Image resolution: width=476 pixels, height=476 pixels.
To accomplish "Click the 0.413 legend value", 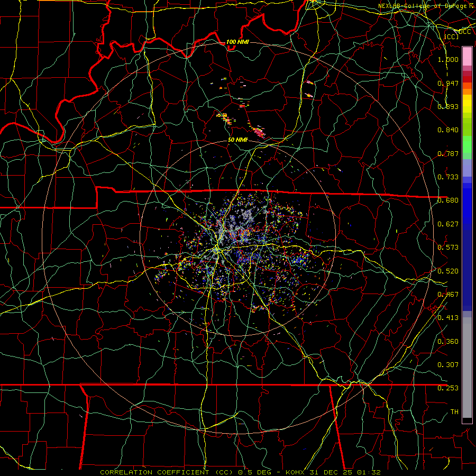I will coord(448,318).
